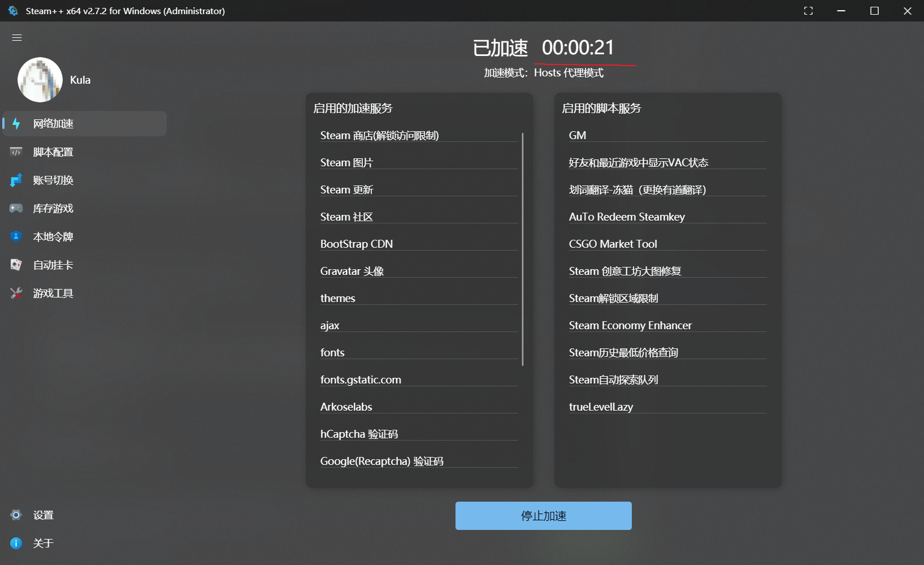
Task: Select Steam 图片 service row
Action: 419,162
